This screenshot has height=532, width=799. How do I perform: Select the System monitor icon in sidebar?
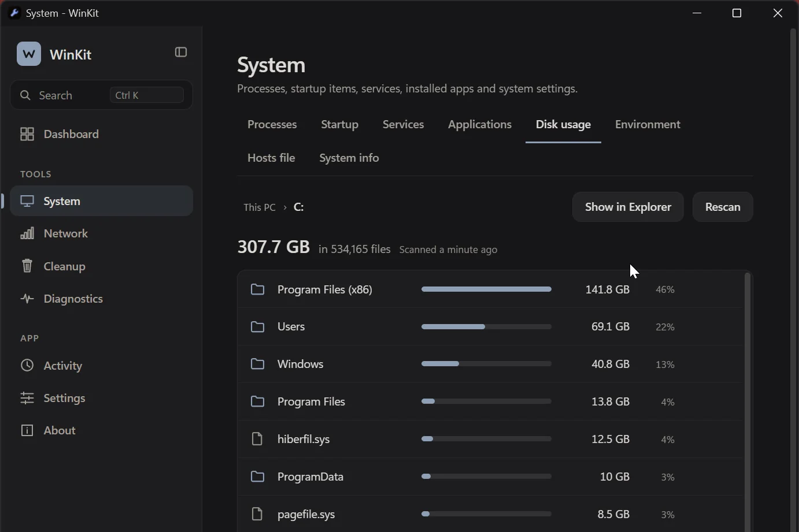27,201
